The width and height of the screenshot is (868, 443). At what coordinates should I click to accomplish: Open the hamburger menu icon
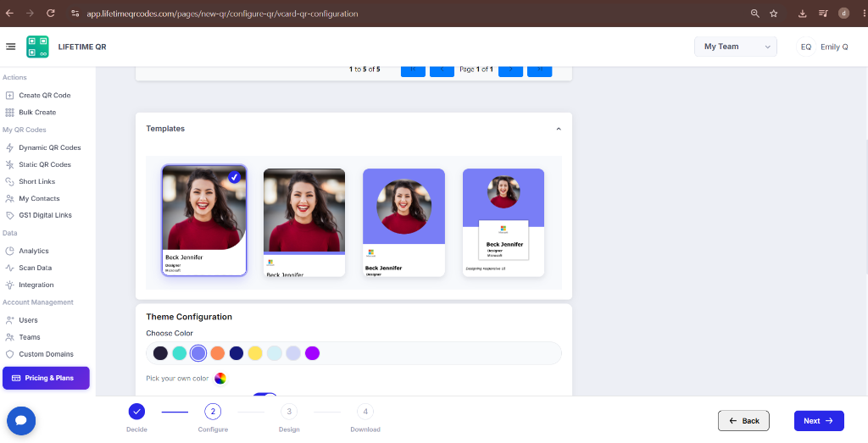(10, 47)
